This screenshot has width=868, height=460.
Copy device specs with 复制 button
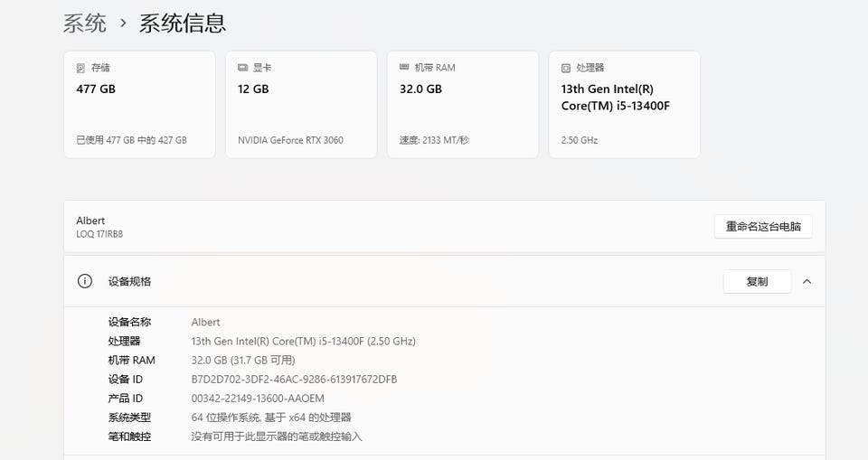(x=758, y=282)
